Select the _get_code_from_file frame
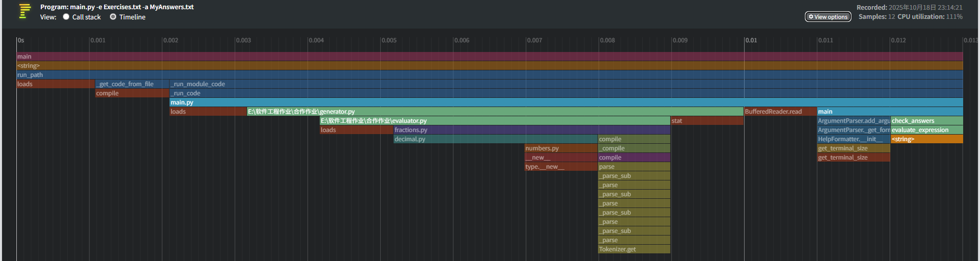Image resolution: width=980 pixels, height=261 pixels. [x=132, y=84]
